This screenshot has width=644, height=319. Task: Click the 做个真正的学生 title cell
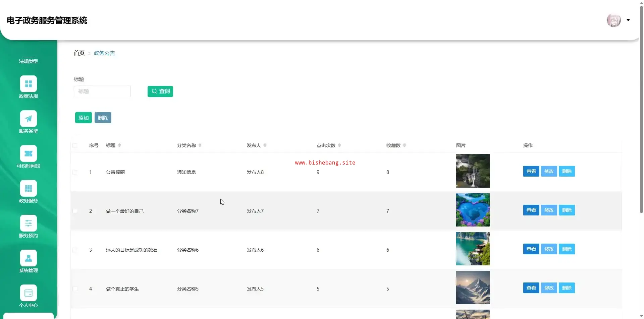[x=122, y=289]
